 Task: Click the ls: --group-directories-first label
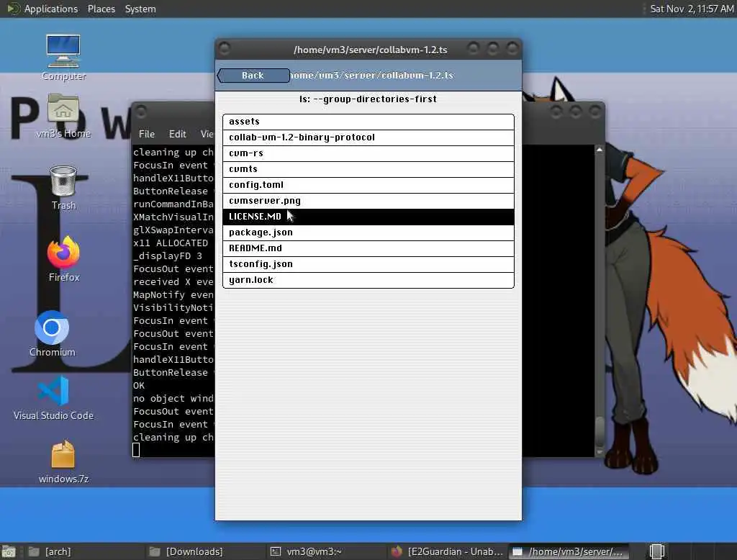(x=368, y=99)
